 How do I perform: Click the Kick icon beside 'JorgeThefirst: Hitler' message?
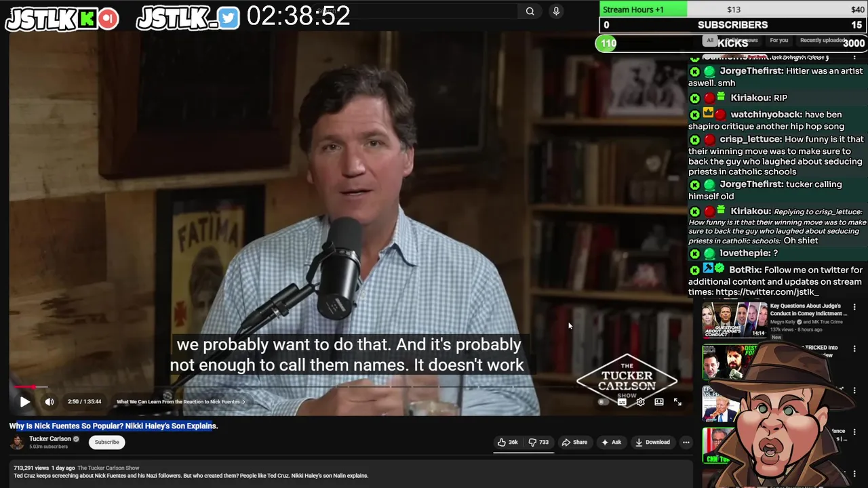tap(694, 71)
